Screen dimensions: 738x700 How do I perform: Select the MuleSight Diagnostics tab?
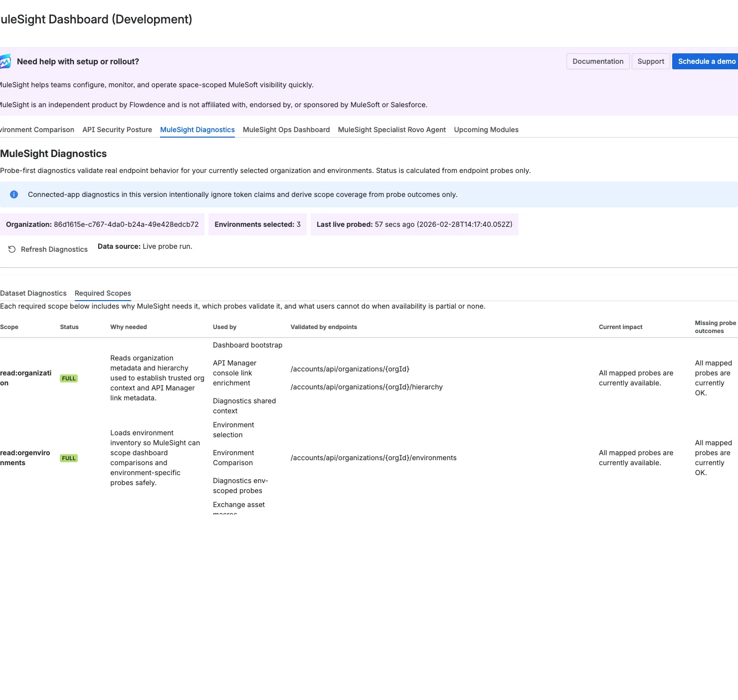[197, 130]
